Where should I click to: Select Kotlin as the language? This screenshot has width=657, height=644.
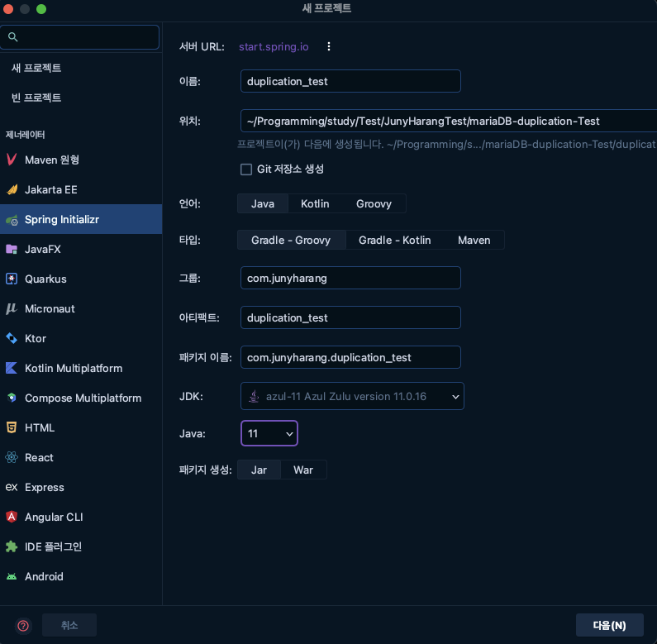tap(315, 203)
